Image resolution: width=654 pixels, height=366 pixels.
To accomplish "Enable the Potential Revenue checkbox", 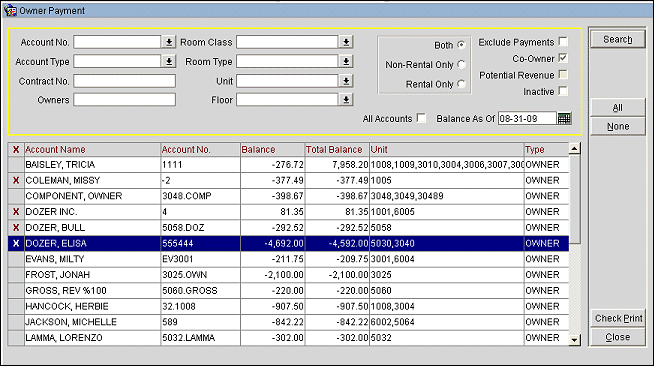I will [563, 75].
